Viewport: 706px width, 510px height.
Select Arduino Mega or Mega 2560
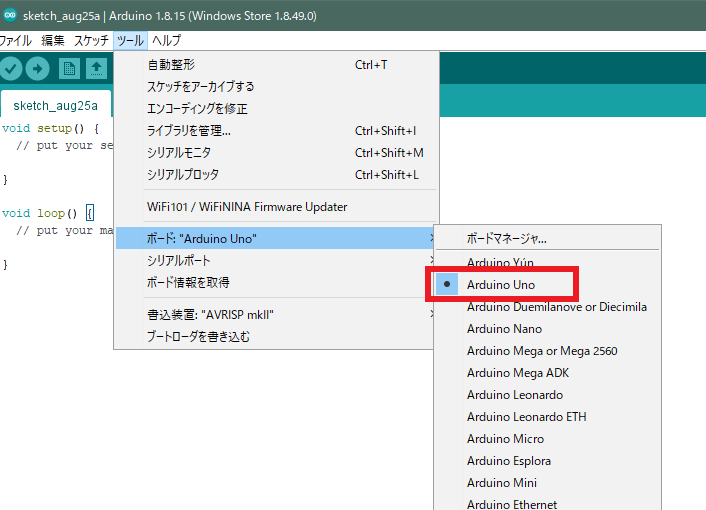(x=548, y=351)
